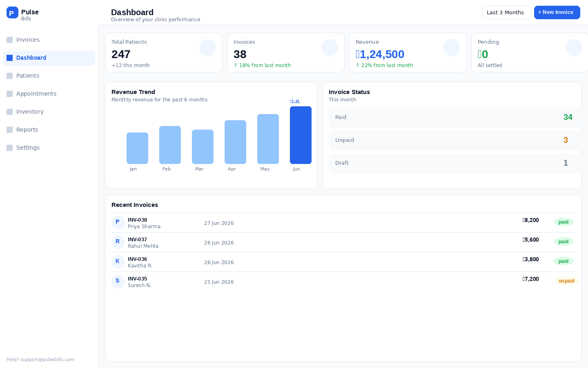
Task: Click Suresh N.'s avatar S
Action: pos(118,282)
